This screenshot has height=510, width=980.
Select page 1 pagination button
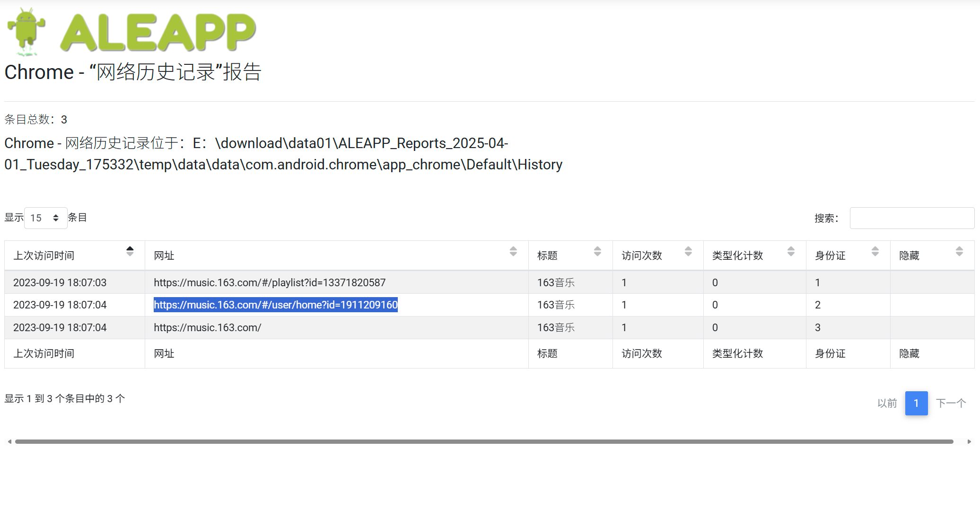point(916,403)
